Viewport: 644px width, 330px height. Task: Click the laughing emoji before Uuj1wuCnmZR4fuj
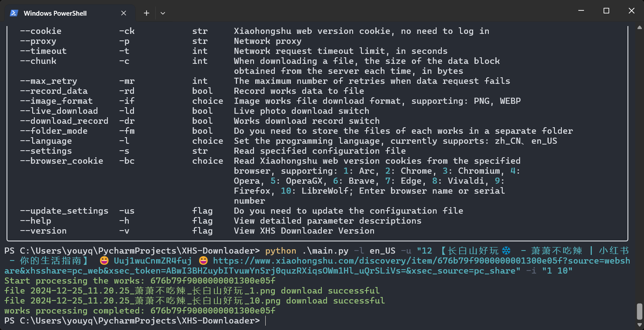(104, 261)
